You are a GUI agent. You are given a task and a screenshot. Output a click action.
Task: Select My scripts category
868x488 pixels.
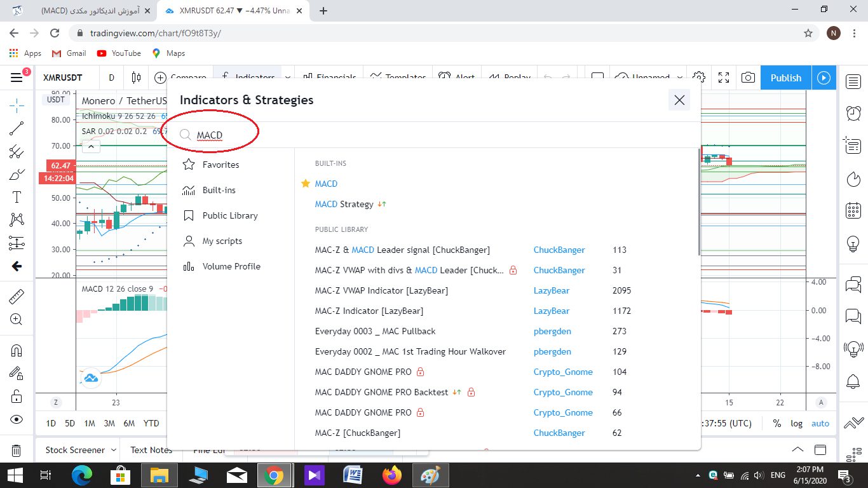231,241
